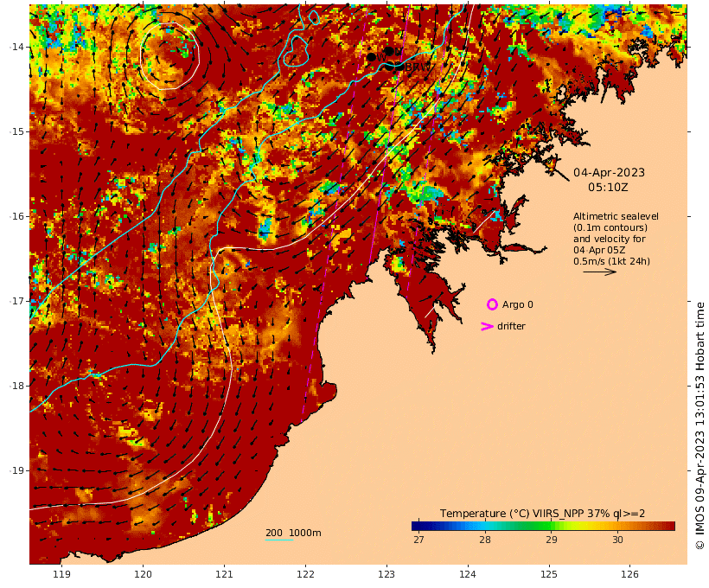Image resolution: width=709 pixels, height=588 pixels.
Task: Click latitude axis label -14
Action: pos(16,47)
